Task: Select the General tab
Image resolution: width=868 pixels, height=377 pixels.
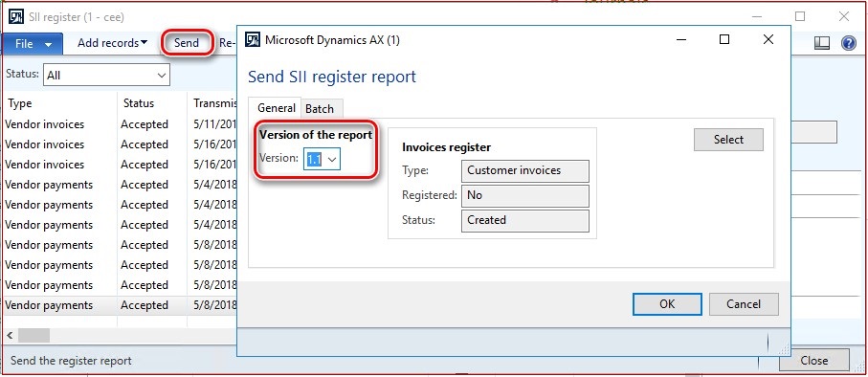Action: tap(277, 108)
